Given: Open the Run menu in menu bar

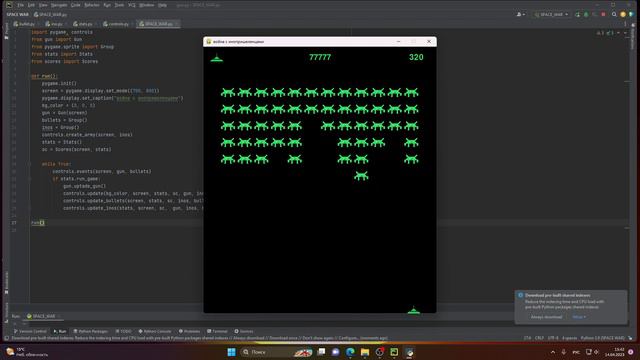Looking at the screenshot, I should pyautogui.click(x=107, y=5).
